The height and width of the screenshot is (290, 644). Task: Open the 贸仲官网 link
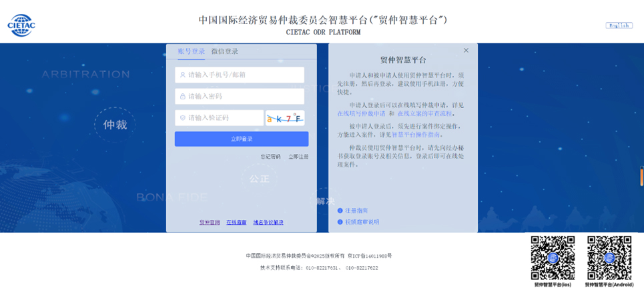210,223
